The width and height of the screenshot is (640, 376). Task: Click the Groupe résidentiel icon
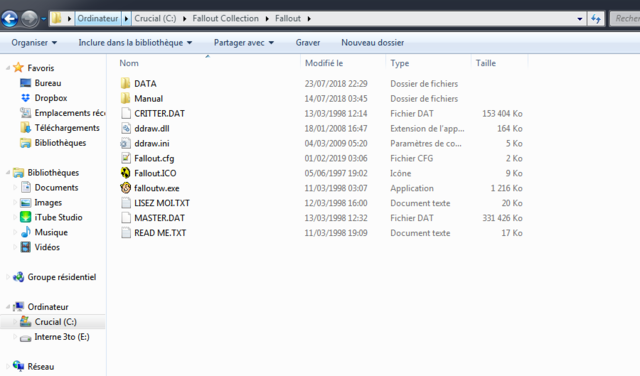point(18,277)
